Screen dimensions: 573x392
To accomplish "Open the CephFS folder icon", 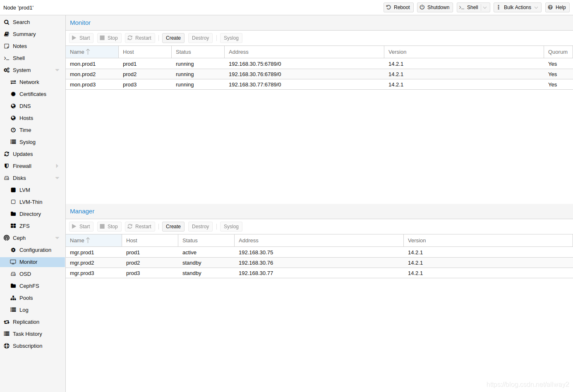I will point(13,286).
